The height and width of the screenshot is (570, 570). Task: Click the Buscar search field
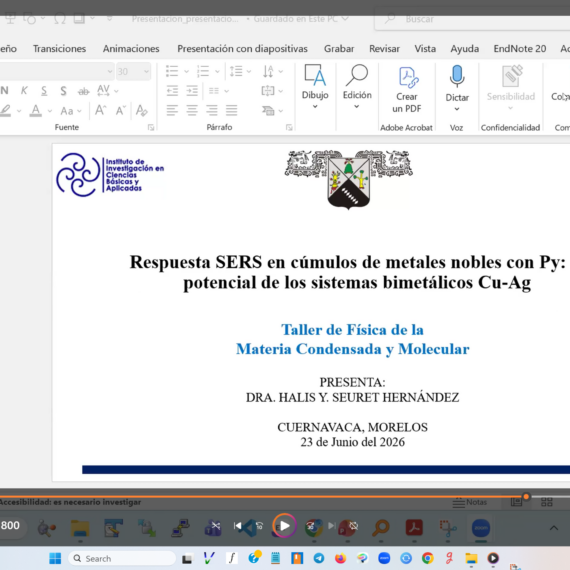point(473,19)
